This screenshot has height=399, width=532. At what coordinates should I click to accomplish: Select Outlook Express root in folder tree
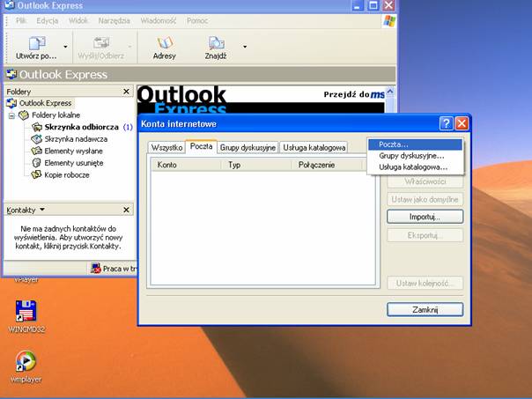[x=45, y=103]
